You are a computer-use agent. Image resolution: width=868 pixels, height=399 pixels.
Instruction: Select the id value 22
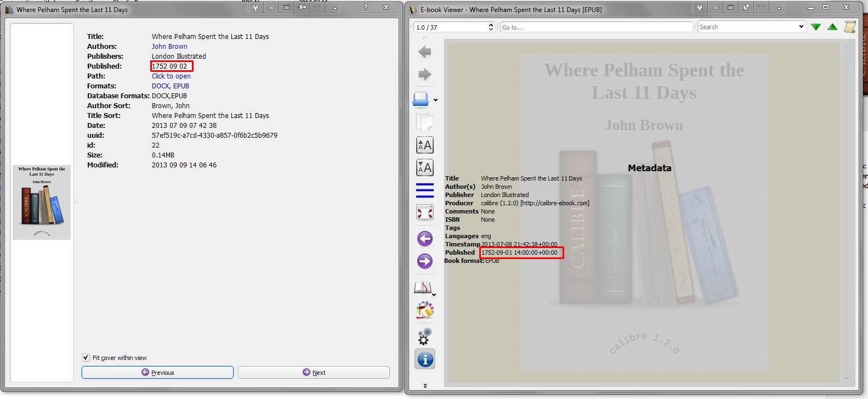click(x=156, y=145)
